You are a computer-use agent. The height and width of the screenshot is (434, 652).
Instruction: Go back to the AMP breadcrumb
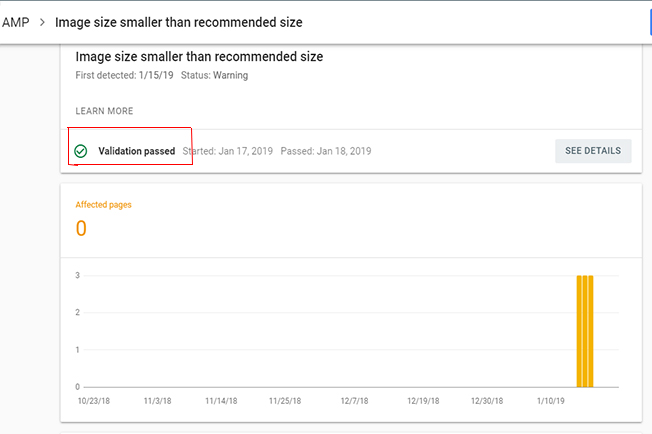pyautogui.click(x=16, y=22)
